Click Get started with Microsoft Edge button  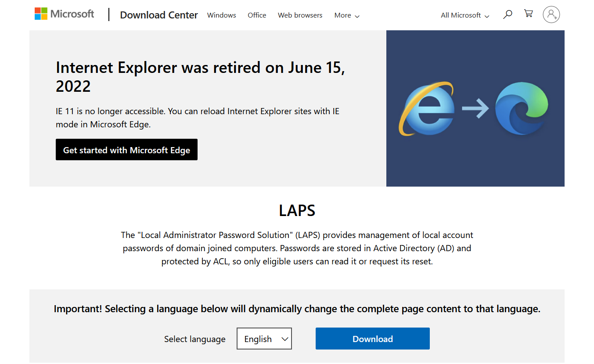pyautogui.click(x=126, y=150)
